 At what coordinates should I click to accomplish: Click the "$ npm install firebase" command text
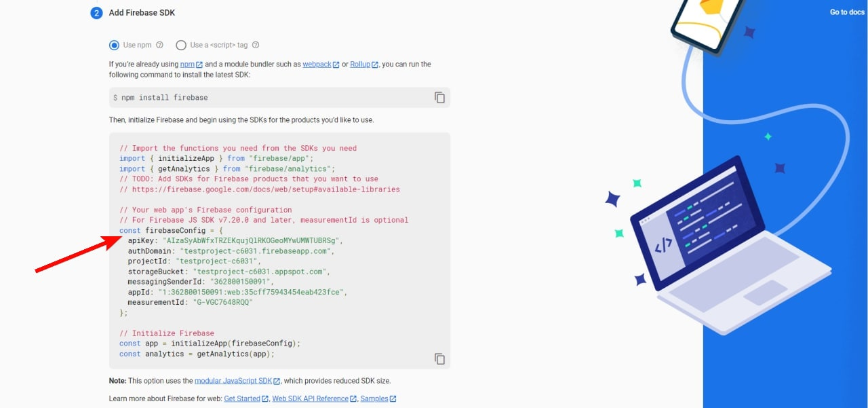161,97
